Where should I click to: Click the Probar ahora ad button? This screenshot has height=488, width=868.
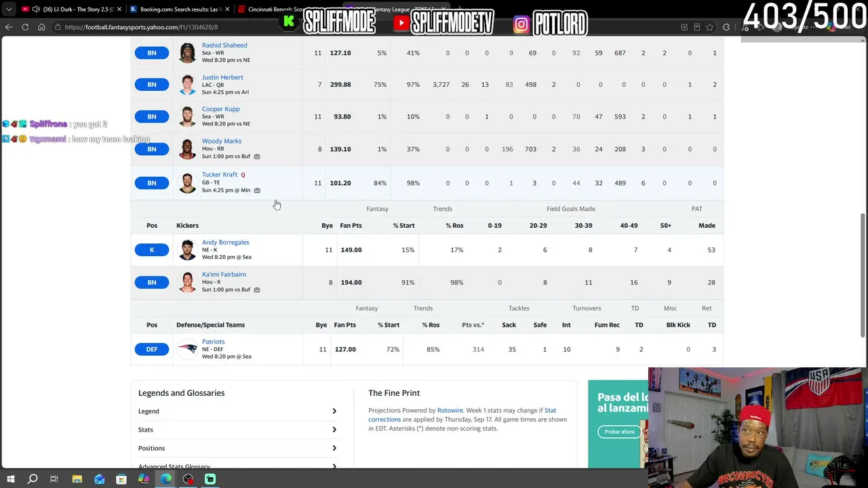[x=620, y=432]
